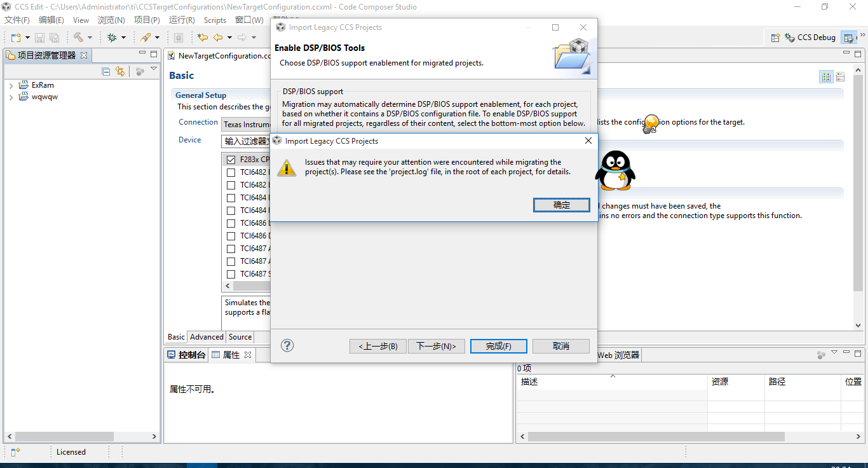
Task: Click the Debug bug icon in toolbar
Action: coord(112,38)
